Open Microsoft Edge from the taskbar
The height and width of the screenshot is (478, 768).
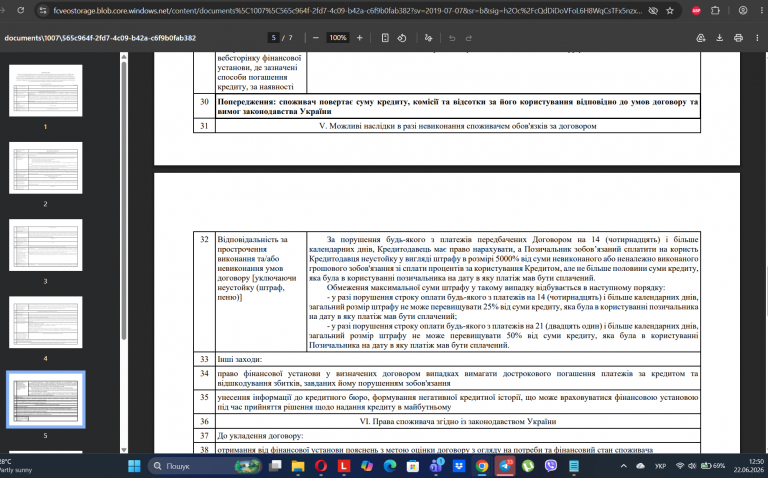click(390, 466)
